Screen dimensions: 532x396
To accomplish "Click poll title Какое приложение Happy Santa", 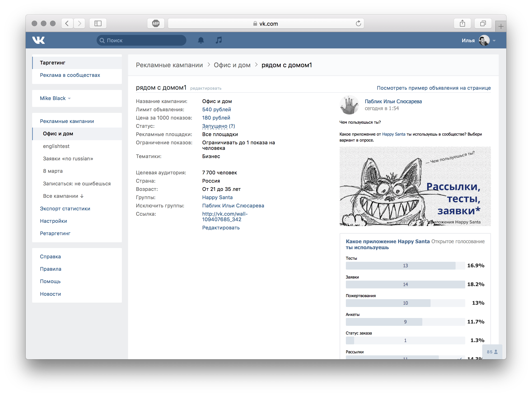I will coord(388,245).
